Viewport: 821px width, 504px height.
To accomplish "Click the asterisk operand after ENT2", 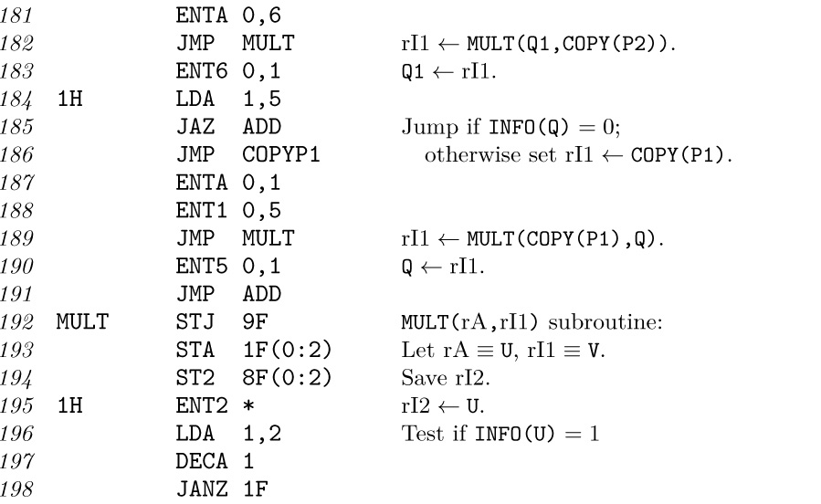I will click(x=248, y=405).
